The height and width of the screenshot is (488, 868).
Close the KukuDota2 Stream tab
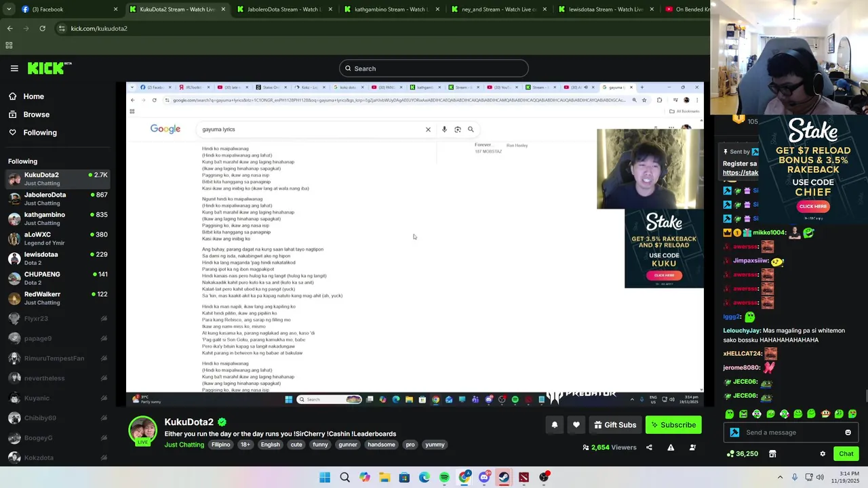click(223, 9)
